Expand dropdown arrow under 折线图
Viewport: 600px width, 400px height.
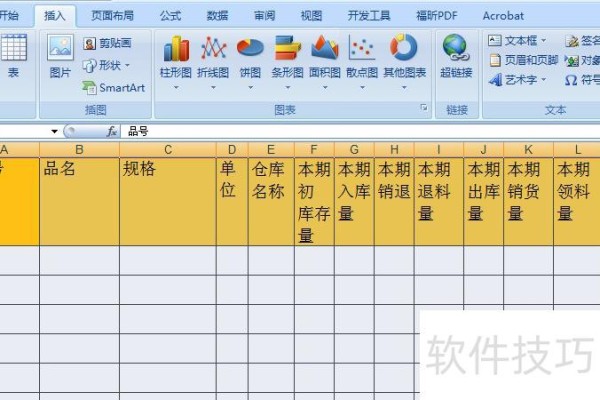click(x=213, y=88)
